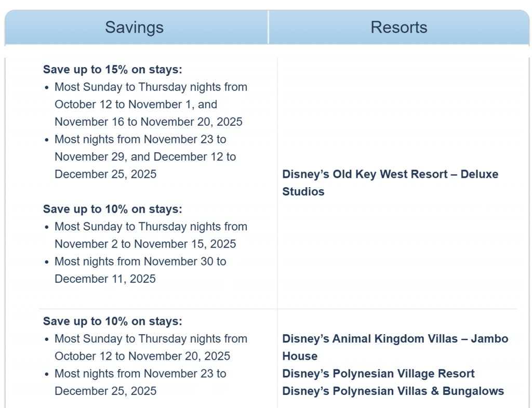Click the 'Save up to 10% on stays:' heading under Old Key West

(113, 209)
